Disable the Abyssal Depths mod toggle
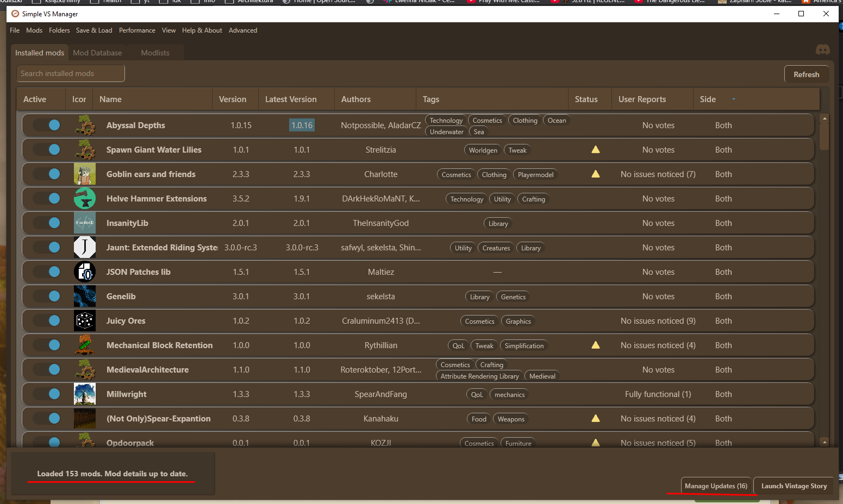Screen dimensions: 843x504 (x=47, y=125)
